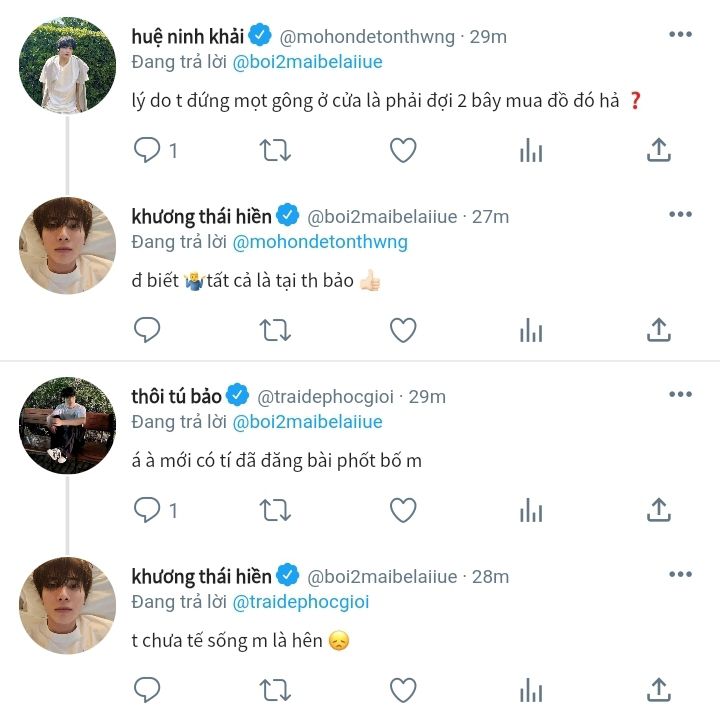This screenshot has height=710, width=720.
Task: Like thôi tú bảo's tweet
Action: [403, 510]
